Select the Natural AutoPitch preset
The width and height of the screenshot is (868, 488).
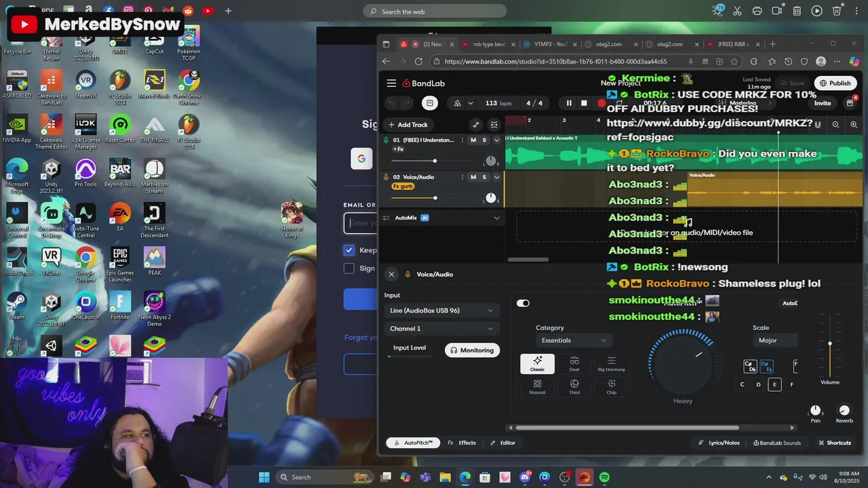[537, 387]
